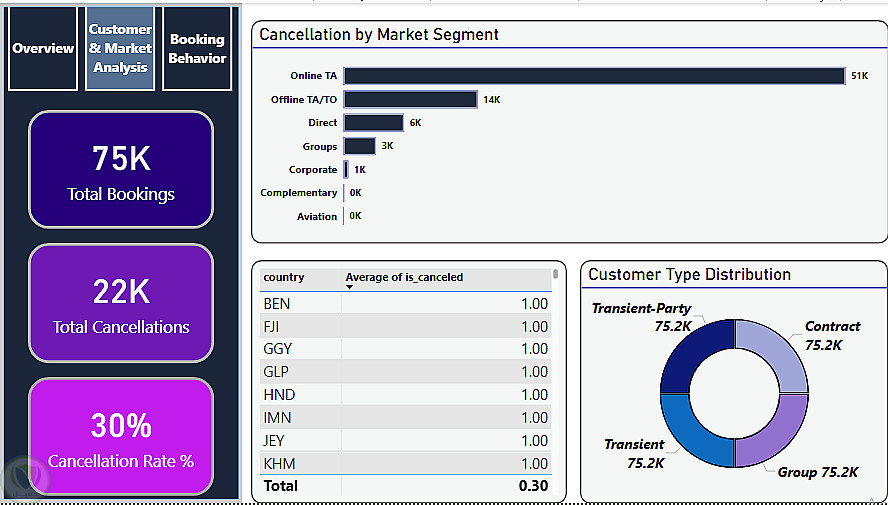888x505 pixels.
Task: Select the Contract slice of the donut
Action: 778,357
